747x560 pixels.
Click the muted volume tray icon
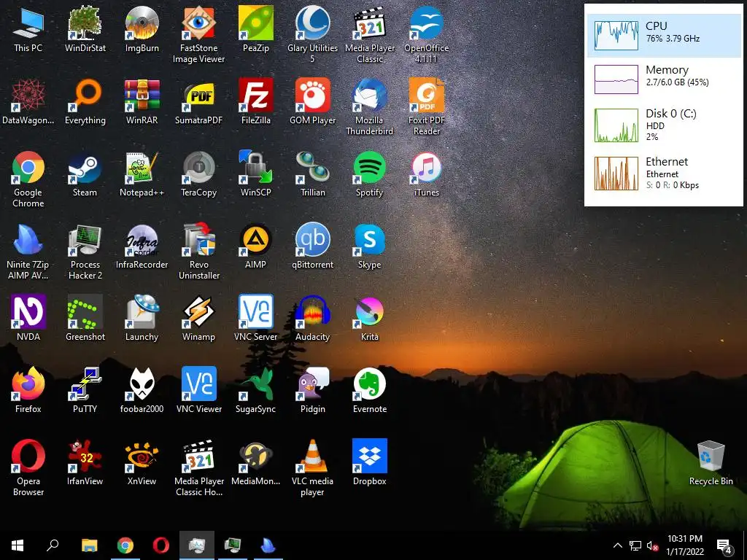[652, 545]
